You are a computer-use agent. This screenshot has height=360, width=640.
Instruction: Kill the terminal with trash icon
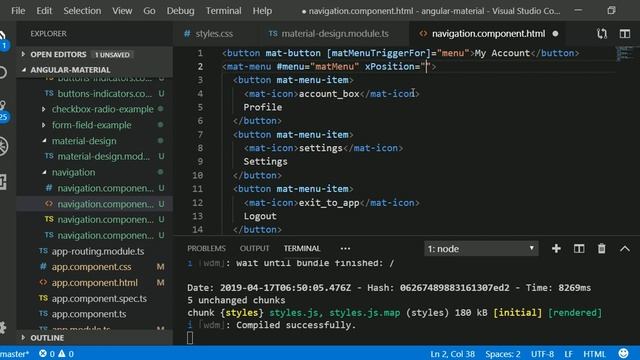(x=602, y=249)
